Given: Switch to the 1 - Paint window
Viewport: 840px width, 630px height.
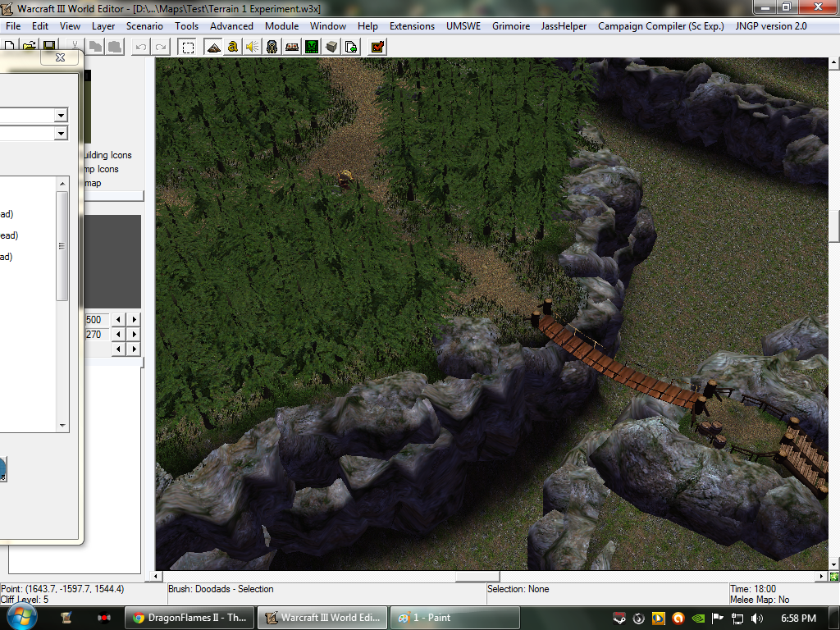Looking at the screenshot, I should click(454, 618).
